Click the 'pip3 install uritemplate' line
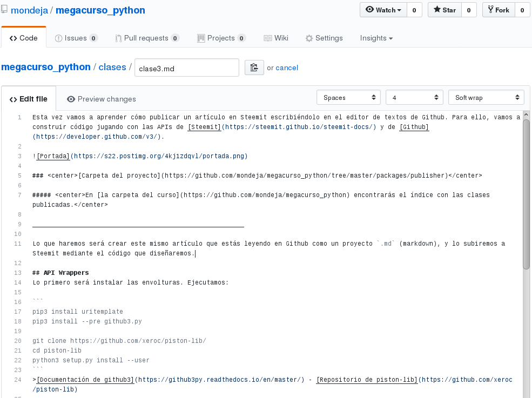 (78, 312)
